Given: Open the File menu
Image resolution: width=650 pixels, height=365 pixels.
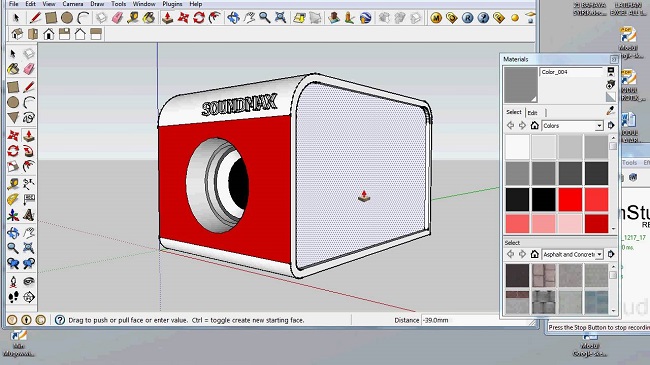Looking at the screenshot, I should [x=14, y=4].
